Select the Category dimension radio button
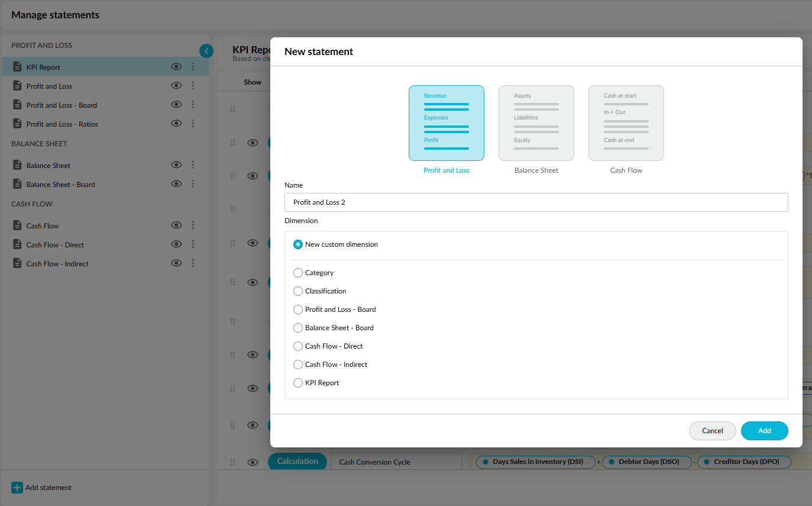Viewport: 812px width, 506px height. [x=298, y=273]
